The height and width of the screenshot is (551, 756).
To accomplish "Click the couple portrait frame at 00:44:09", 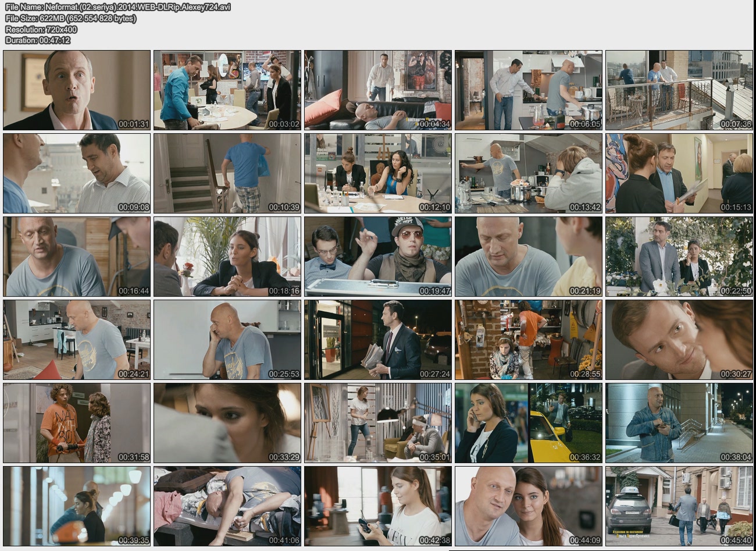I will point(529,506).
